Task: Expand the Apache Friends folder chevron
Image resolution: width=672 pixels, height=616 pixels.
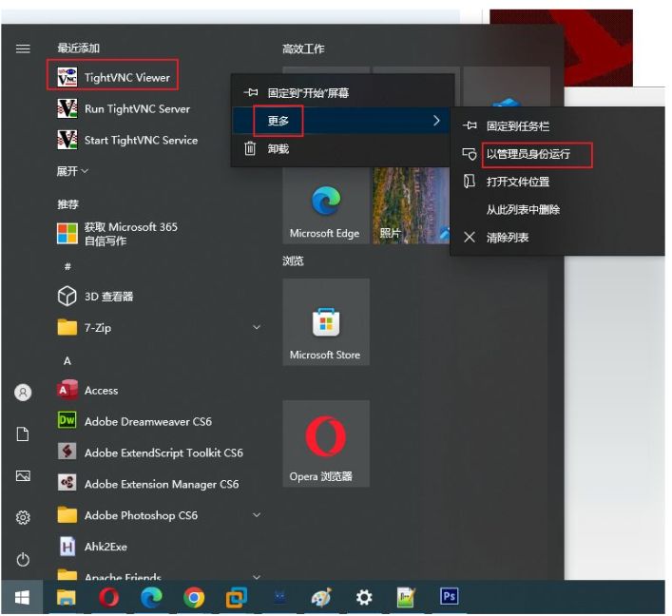Action: pyautogui.click(x=257, y=577)
